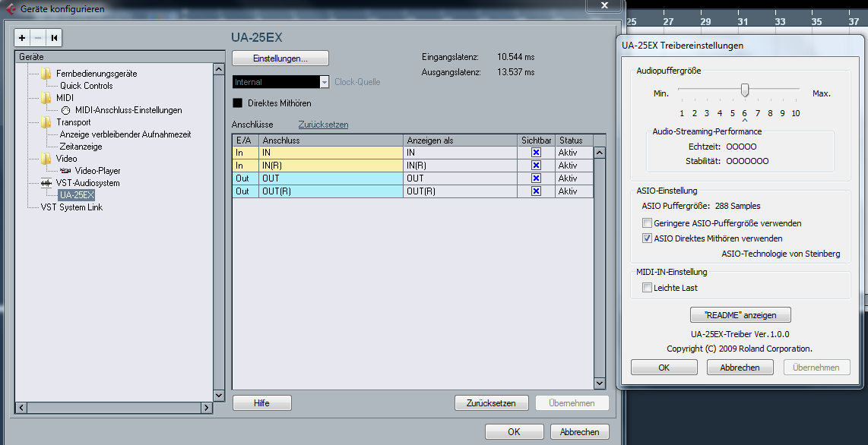Image resolution: width=868 pixels, height=445 pixels.
Task: Select VST-Audiosystem tree item
Action: 87,183
